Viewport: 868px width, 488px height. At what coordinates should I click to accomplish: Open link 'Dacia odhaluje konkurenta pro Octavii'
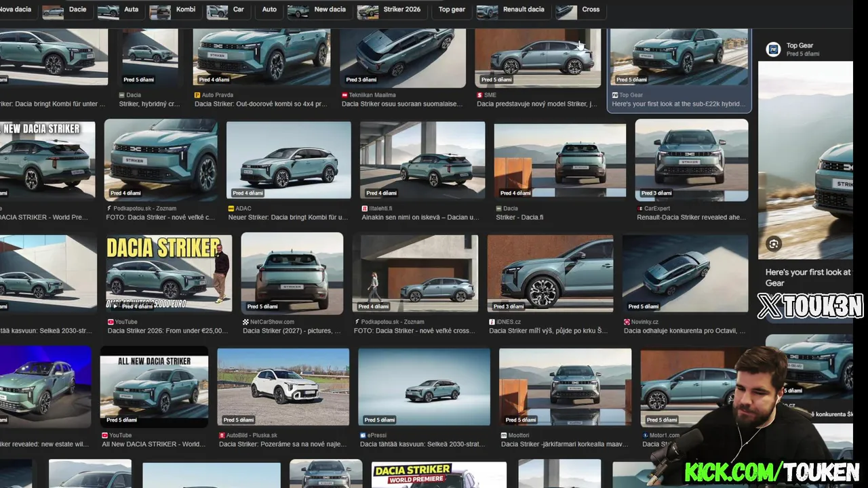[x=684, y=331]
